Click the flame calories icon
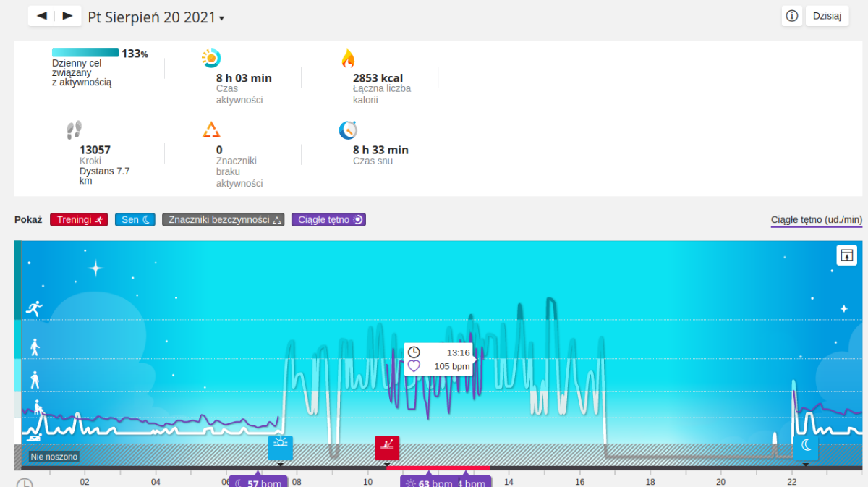Screen dimensions: 868x487 [348, 59]
